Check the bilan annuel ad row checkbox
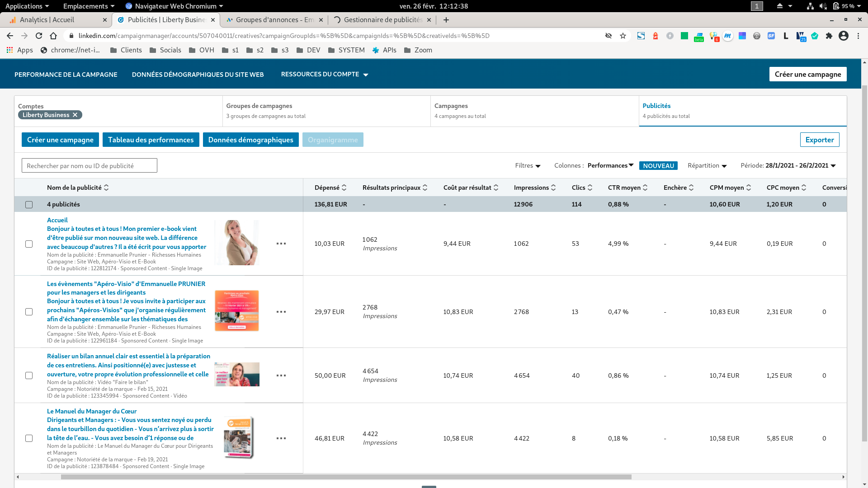This screenshot has width=868, height=488. click(29, 375)
